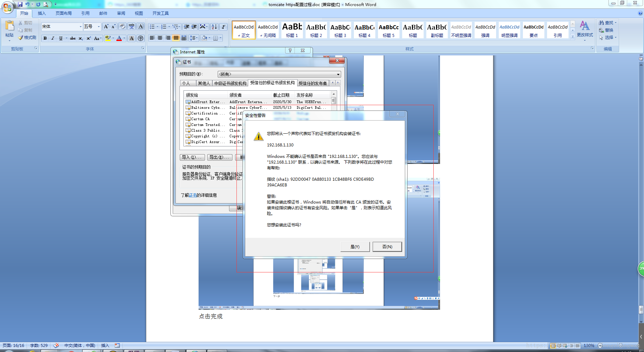Click the red font color button
Screen dimensions: 644x352
click(x=119, y=38)
